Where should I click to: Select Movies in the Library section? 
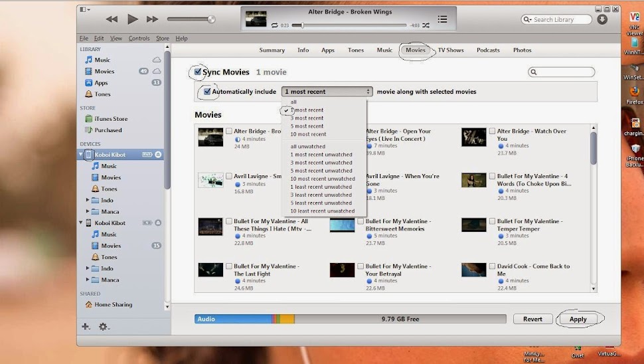104,72
